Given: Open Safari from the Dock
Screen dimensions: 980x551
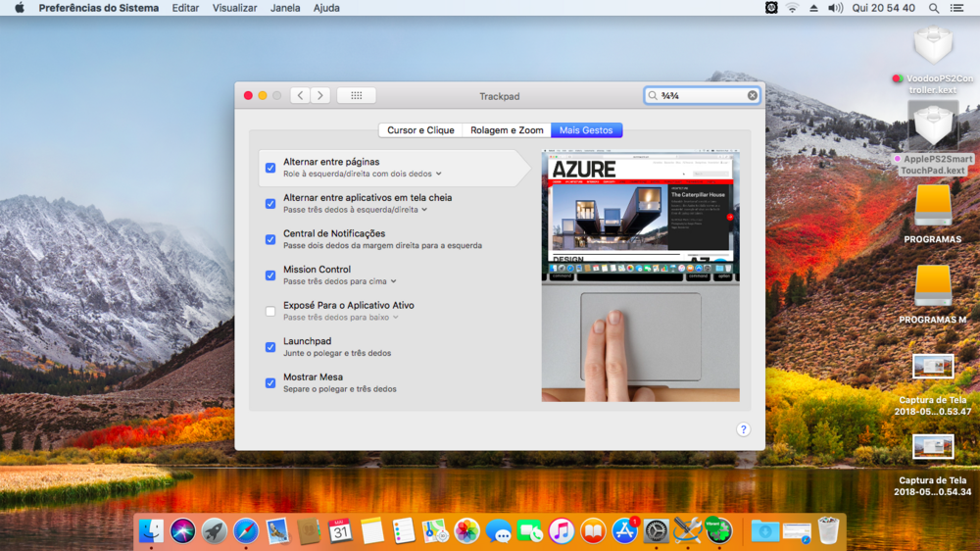Looking at the screenshot, I should (246, 530).
